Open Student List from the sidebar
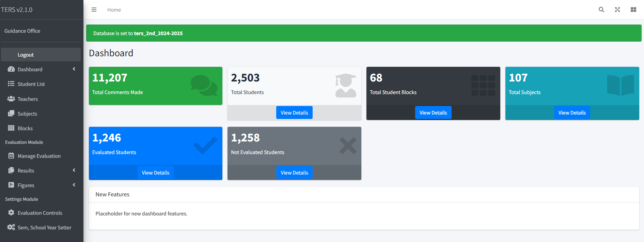This screenshot has height=242, width=644. coord(31,84)
